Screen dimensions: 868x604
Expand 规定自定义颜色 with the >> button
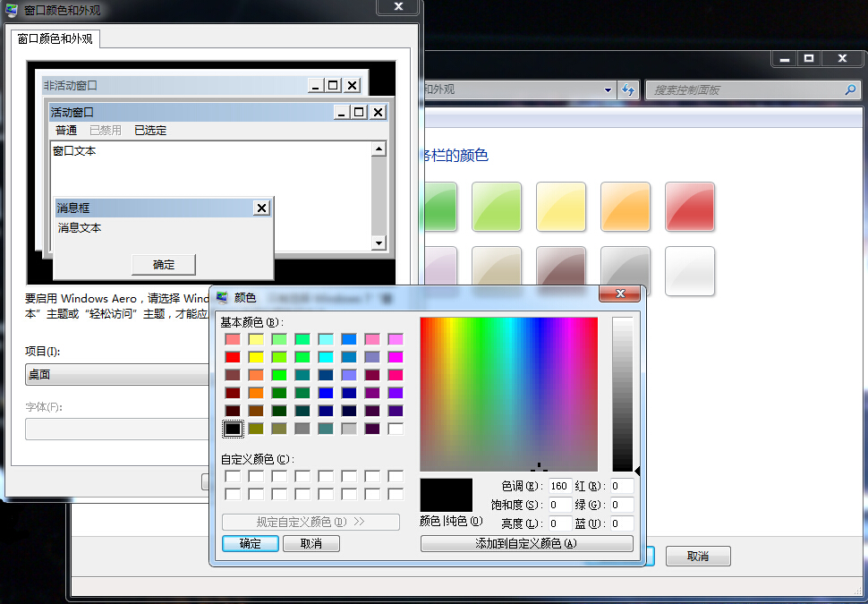(x=311, y=522)
